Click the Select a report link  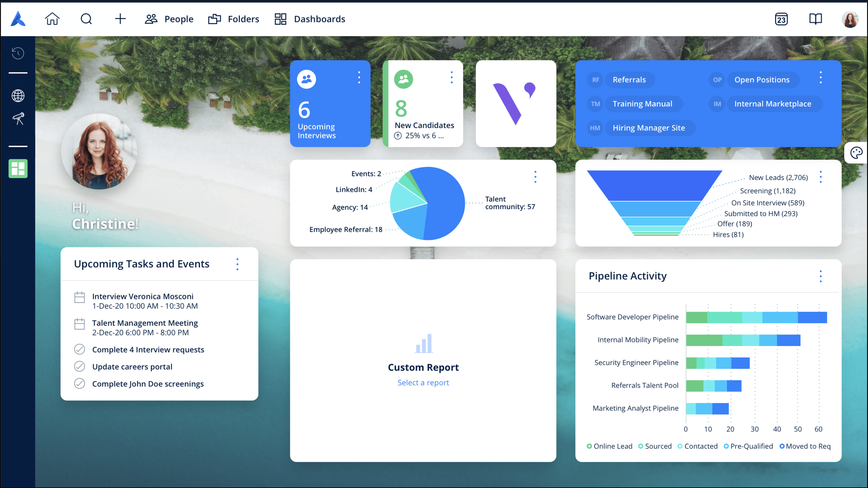pyautogui.click(x=423, y=383)
